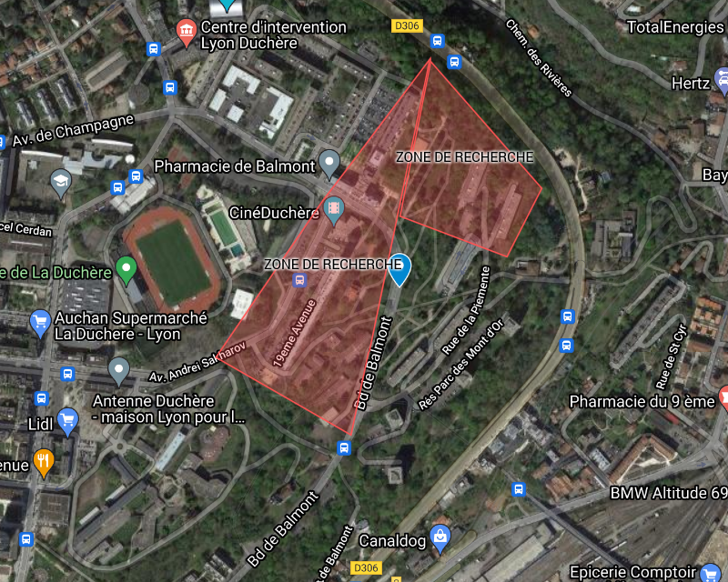Click the school graduation cap marker
728x582 pixels.
(x=61, y=184)
